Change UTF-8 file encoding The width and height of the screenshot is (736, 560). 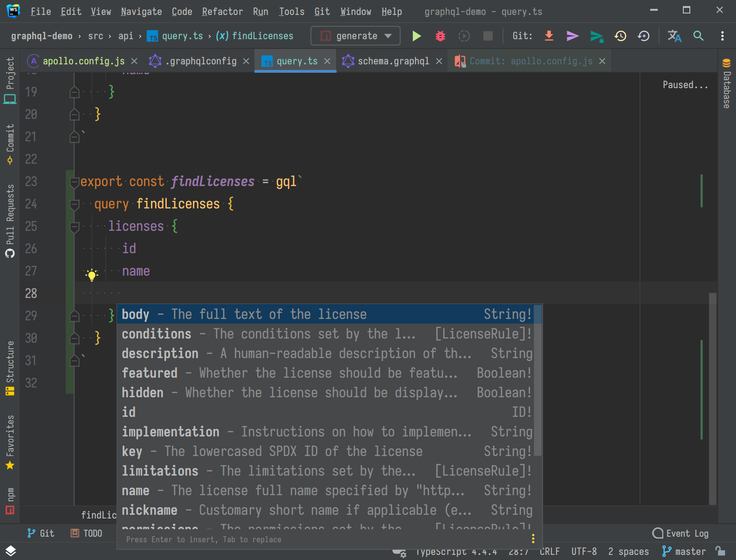(x=584, y=551)
